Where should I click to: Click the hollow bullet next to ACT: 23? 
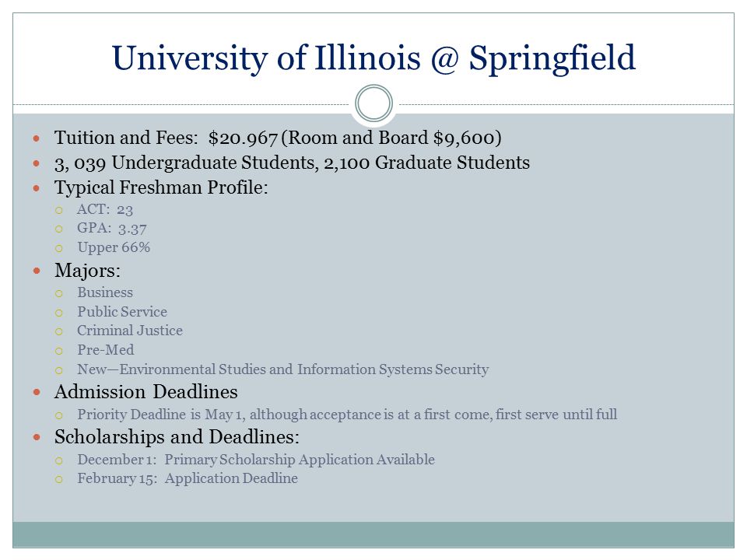(x=58, y=210)
